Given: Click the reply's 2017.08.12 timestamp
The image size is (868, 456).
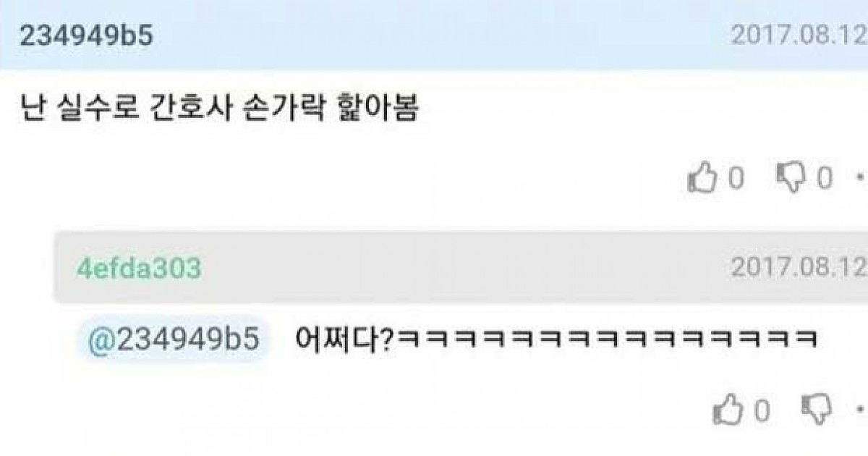Looking at the screenshot, I should pyautogui.click(x=799, y=268).
